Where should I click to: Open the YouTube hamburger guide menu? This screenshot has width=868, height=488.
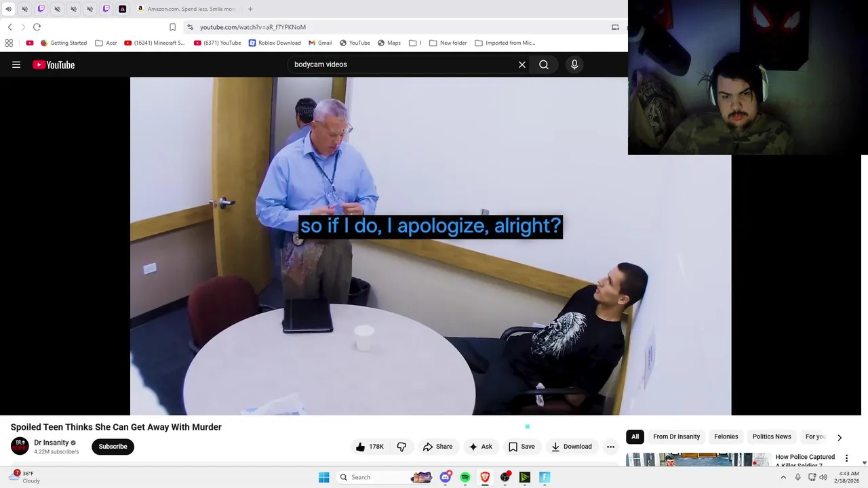[x=16, y=64]
